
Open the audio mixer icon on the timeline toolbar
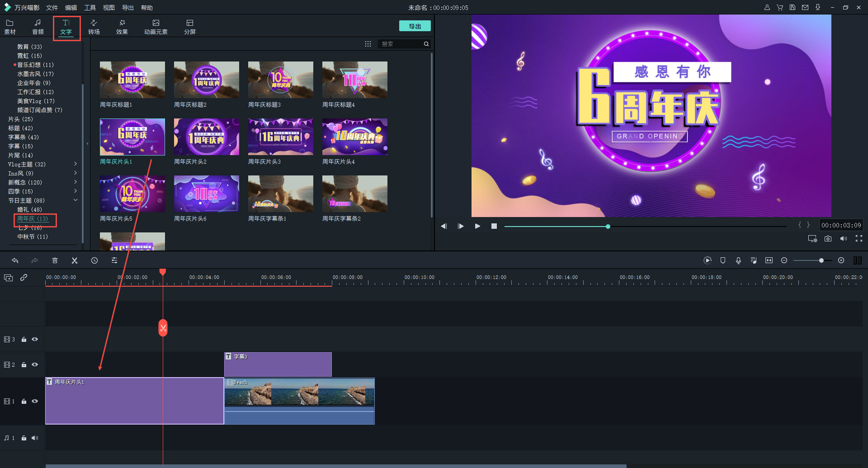coord(753,260)
